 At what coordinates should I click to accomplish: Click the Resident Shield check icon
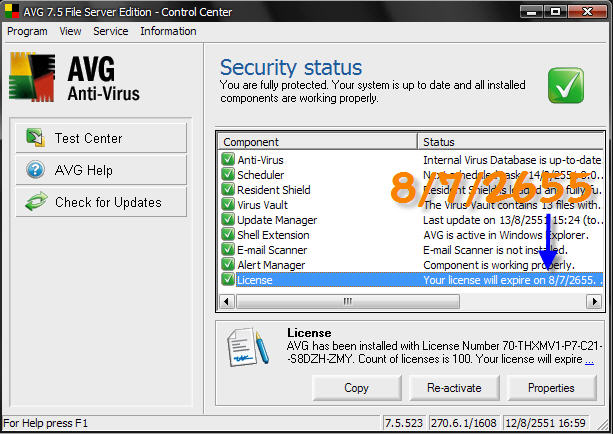tap(228, 189)
